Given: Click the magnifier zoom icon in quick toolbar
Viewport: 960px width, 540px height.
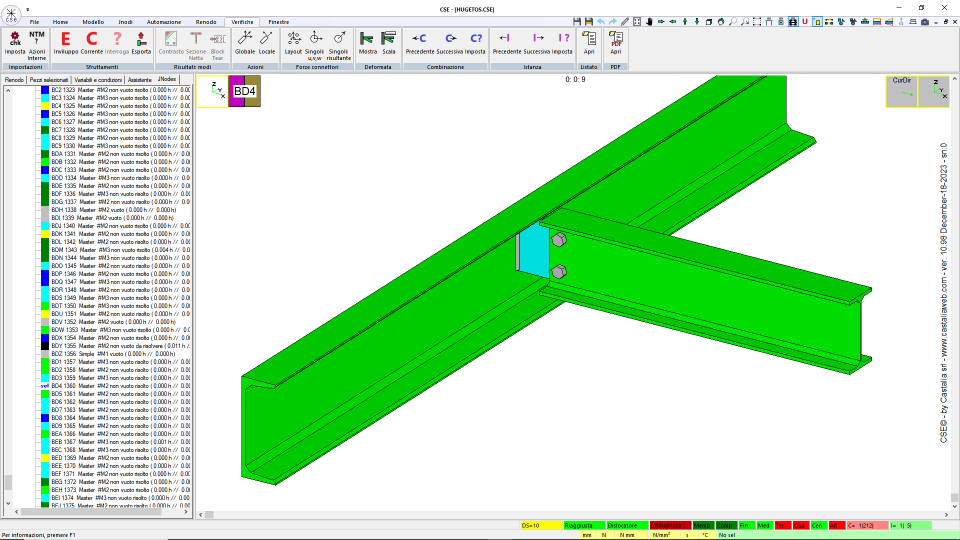Looking at the screenshot, I should coord(733,21).
